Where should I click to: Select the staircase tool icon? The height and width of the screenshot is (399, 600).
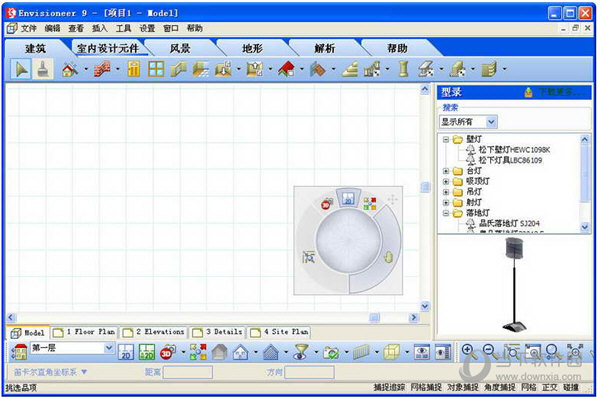click(x=350, y=69)
